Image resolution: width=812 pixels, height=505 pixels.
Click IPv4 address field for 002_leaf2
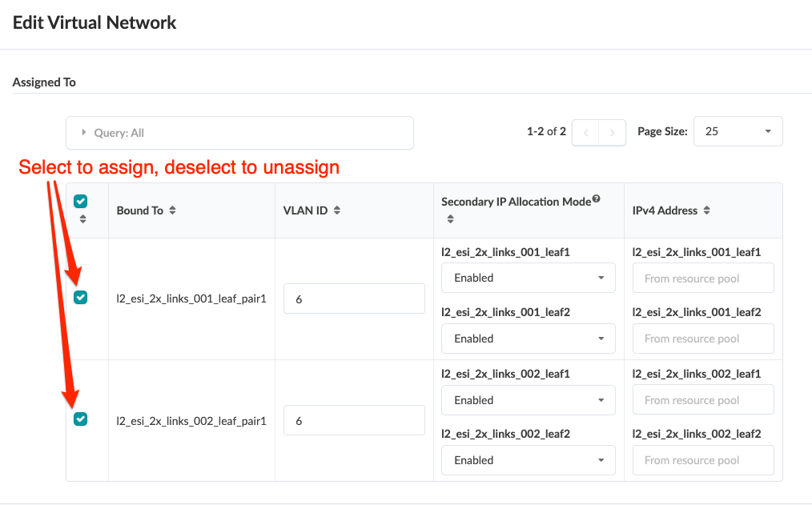point(702,460)
